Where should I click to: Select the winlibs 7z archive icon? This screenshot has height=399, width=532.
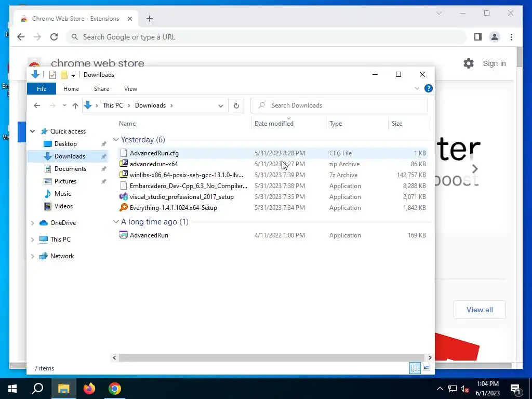click(x=124, y=175)
